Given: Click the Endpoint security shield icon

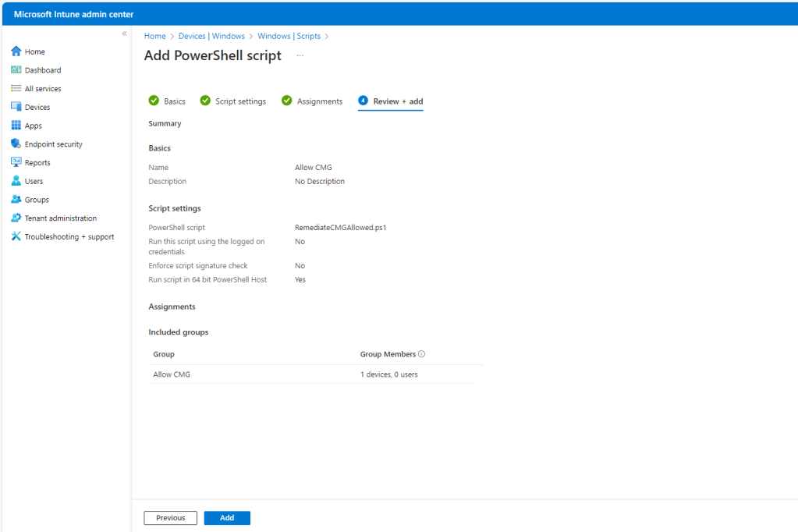Looking at the screenshot, I should [16, 144].
